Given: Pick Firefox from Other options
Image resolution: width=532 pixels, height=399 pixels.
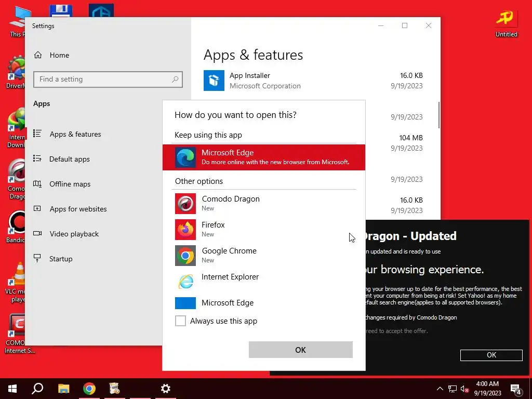Looking at the screenshot, I should tap(263, 229).
